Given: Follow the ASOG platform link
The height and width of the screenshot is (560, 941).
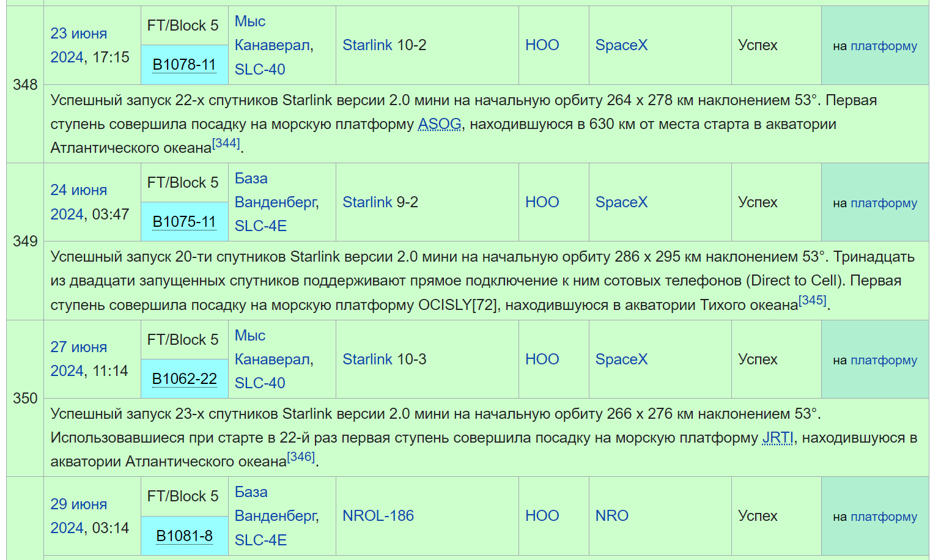Looking at the screenshot, I should tap(440, 124).
